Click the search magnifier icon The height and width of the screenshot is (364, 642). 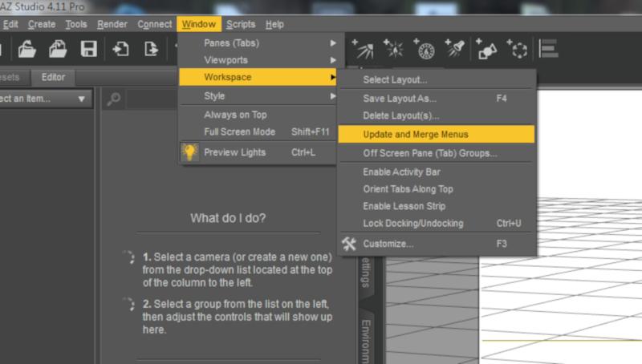coord(113,99)
